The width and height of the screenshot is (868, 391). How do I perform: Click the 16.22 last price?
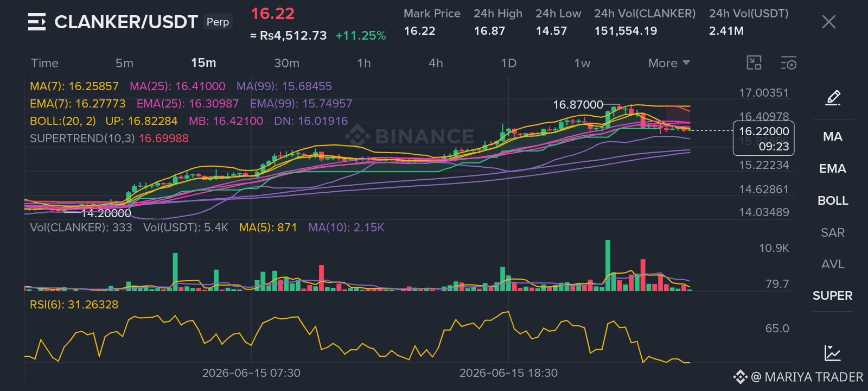click(x=272, y=14)
